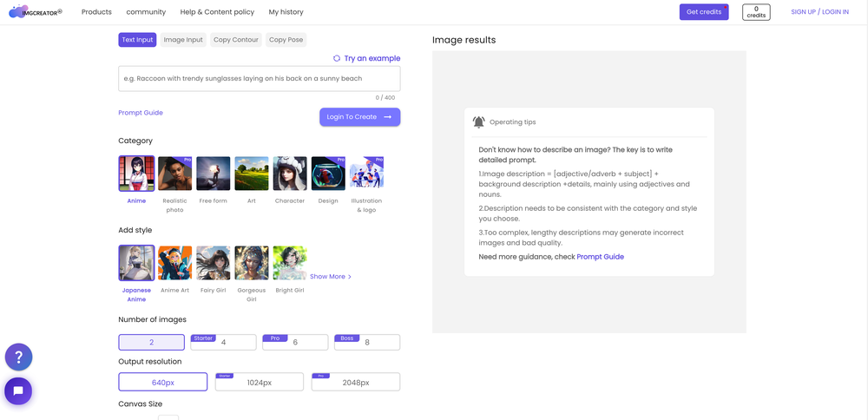The height and width of the screenshot is (420, 868).
Task: Set number of images to 4
Action: [x=223, y=342]
